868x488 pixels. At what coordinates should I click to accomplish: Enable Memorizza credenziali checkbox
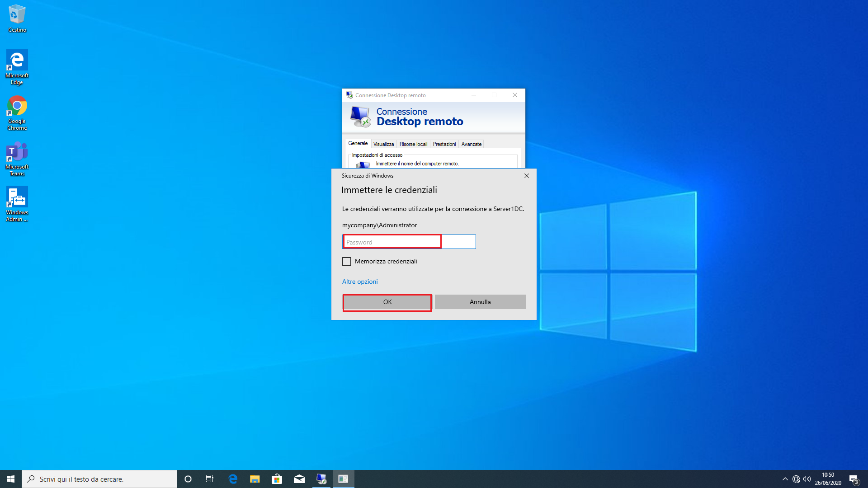347,262
